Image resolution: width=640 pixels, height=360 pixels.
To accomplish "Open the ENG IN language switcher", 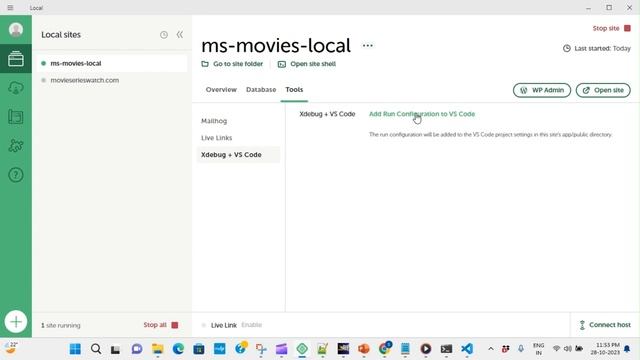I will click(x=538, y=349).
